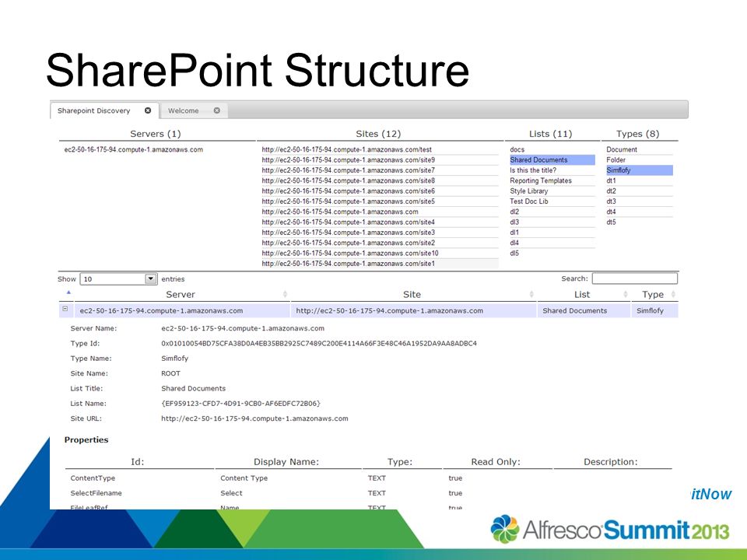Viewport: 747px width, 560px height.
Task: Click SelectFilename in the Properties table
Action: pos(96,493)
